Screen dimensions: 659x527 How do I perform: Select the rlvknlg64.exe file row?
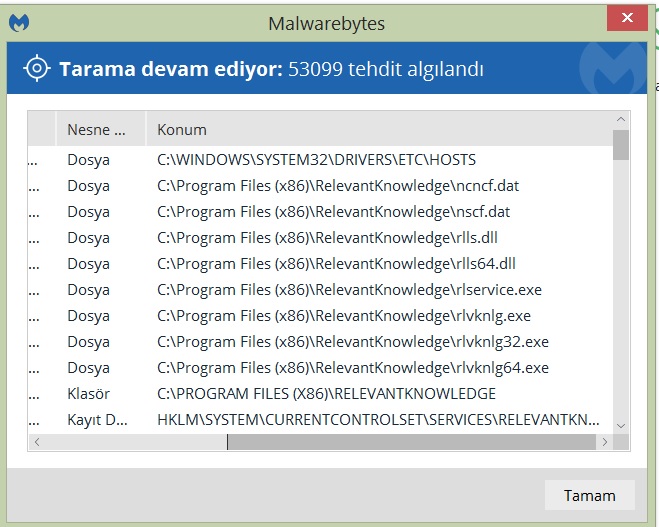(x=320, y=368)
